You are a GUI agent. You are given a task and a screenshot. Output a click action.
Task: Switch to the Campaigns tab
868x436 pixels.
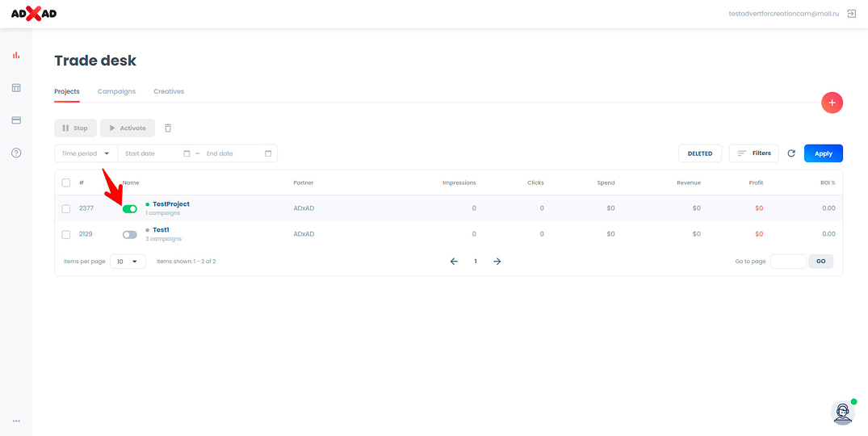[116, 91]
